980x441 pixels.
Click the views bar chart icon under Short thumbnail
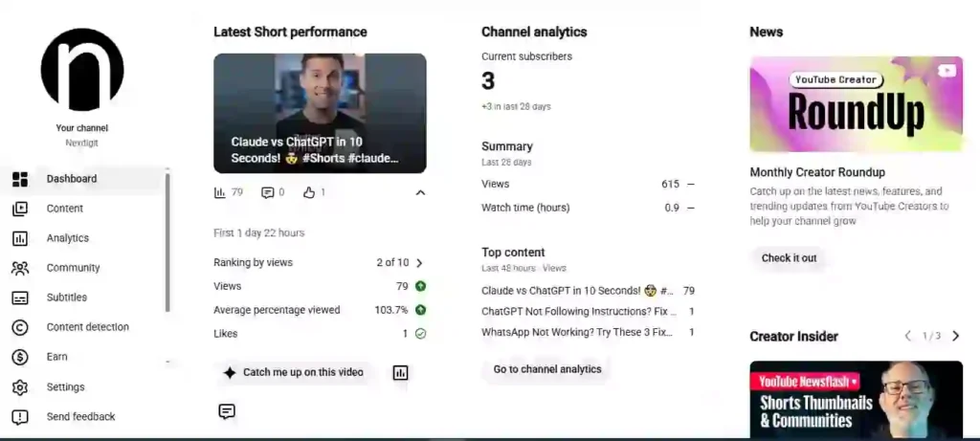tap(219, 192)
